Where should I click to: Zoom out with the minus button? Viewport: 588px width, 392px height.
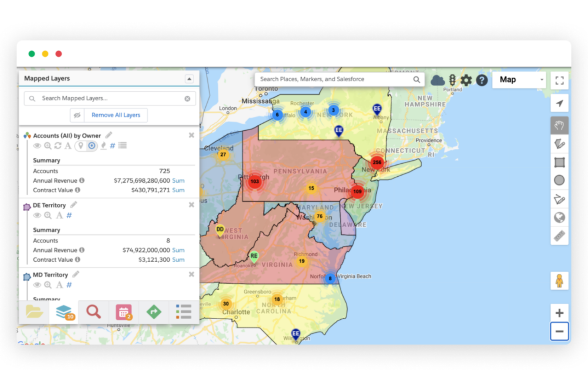(x=559, y=331)
